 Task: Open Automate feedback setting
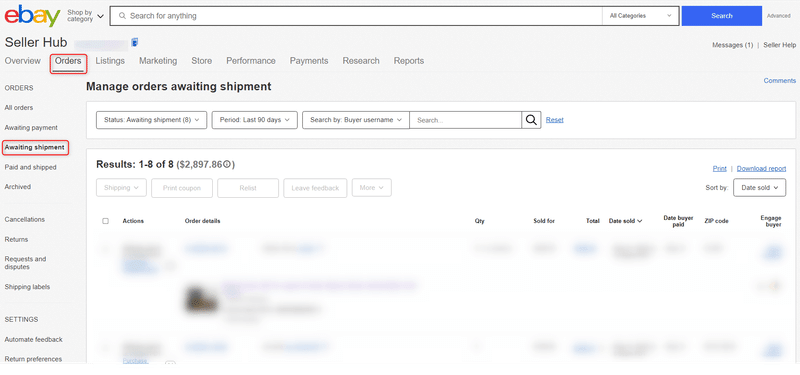click(x=34, y=339)
